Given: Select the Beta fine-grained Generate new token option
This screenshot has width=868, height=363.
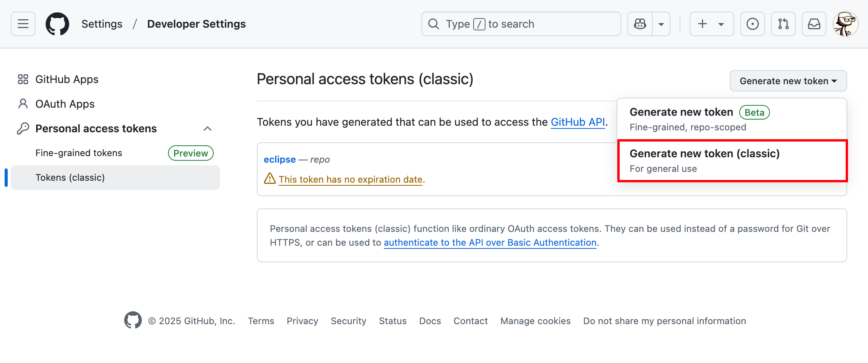Looking at the screenshot, I should click(x=732, y=119).
